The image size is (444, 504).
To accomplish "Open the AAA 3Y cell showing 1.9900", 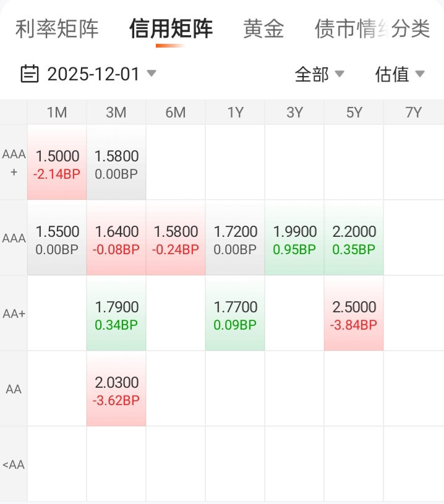I will (294, 239).
